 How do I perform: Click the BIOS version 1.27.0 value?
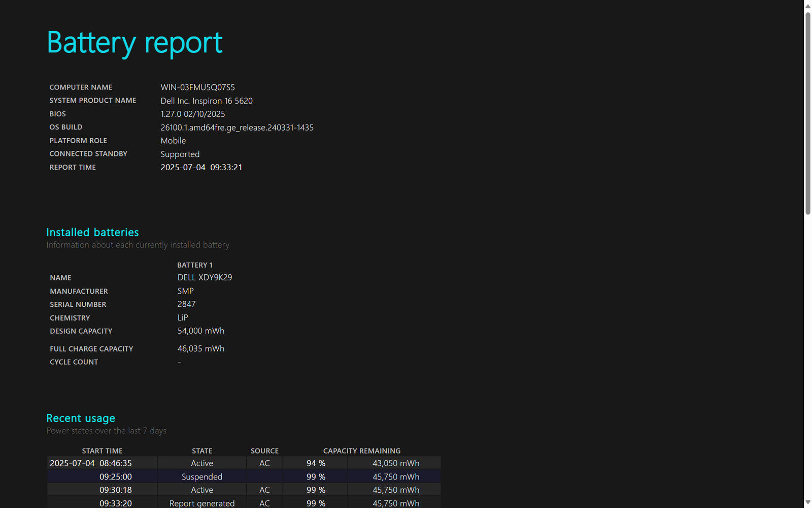(x=192, y=114)
